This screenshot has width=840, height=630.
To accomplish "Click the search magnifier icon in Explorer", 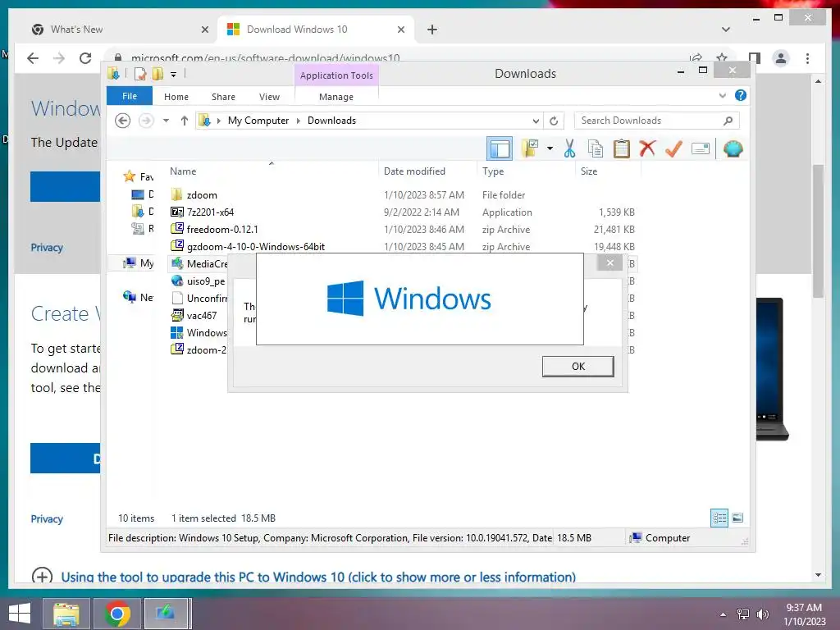I will tap(728, 121).
